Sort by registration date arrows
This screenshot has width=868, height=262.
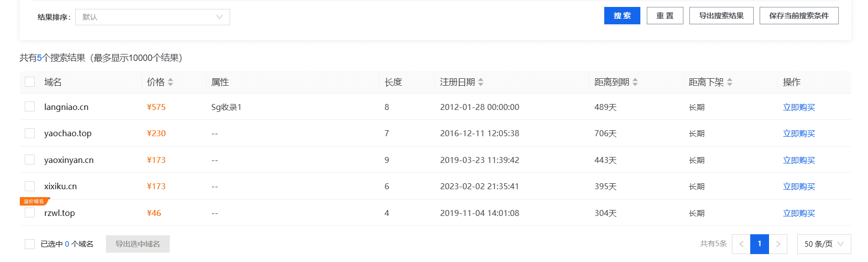pos(481,82)
